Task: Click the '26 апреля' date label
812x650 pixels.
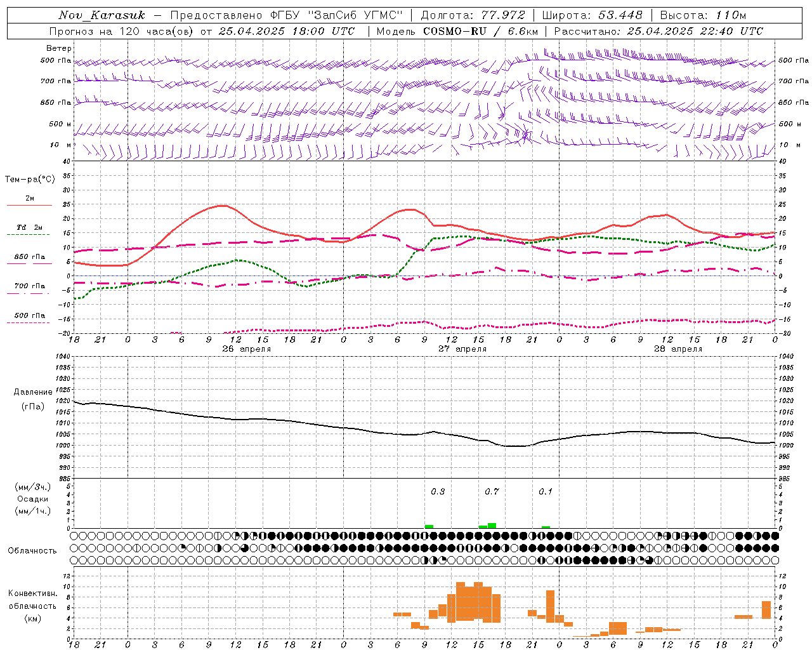Action: [247, 349]
